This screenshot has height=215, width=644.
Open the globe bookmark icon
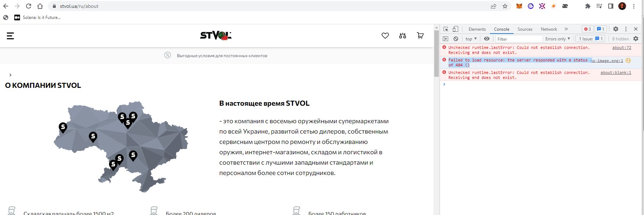[6, 17]
